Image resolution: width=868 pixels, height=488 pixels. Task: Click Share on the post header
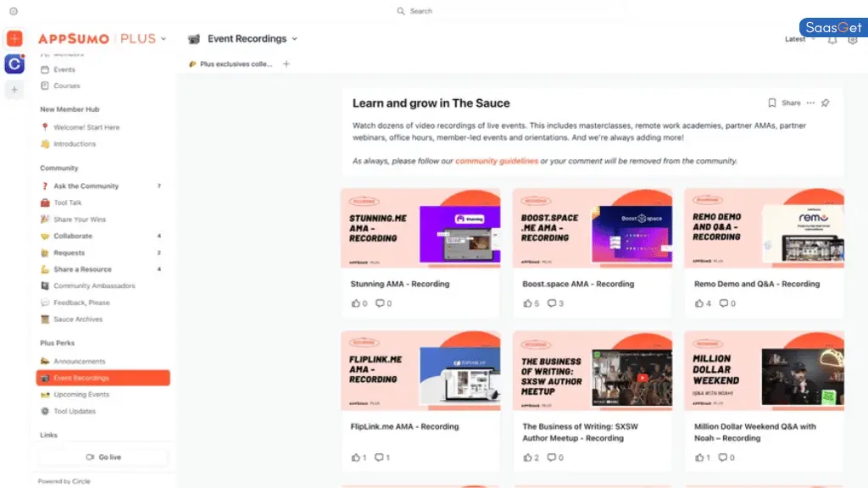point(791,103)
